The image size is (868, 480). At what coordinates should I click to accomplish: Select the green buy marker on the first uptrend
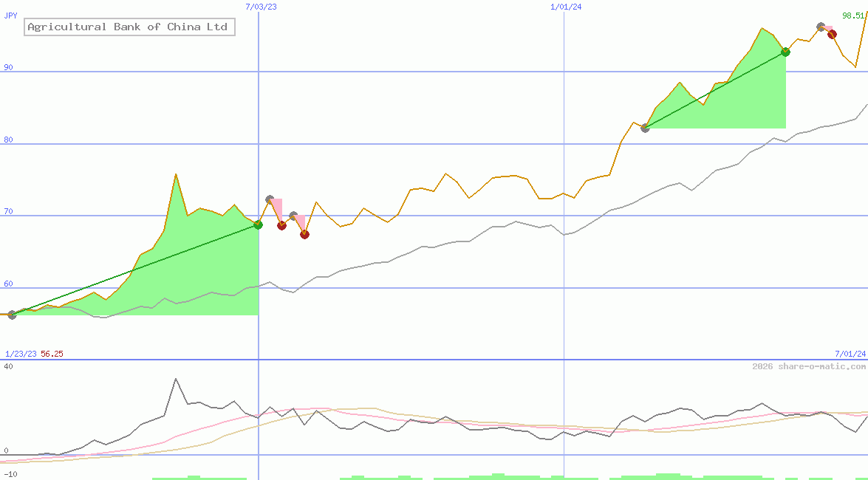[x=258, y=225]
